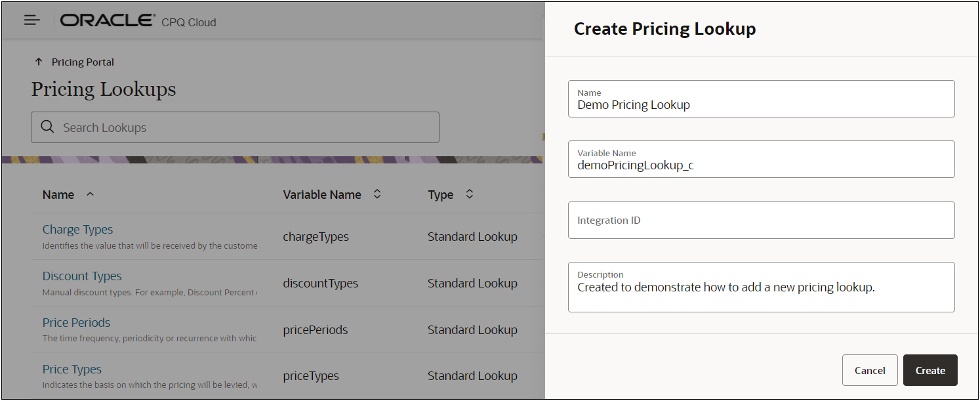This screenshot has height=401, width=980.
Task: Open the Price Types lookup
Action: coord(72,369)
